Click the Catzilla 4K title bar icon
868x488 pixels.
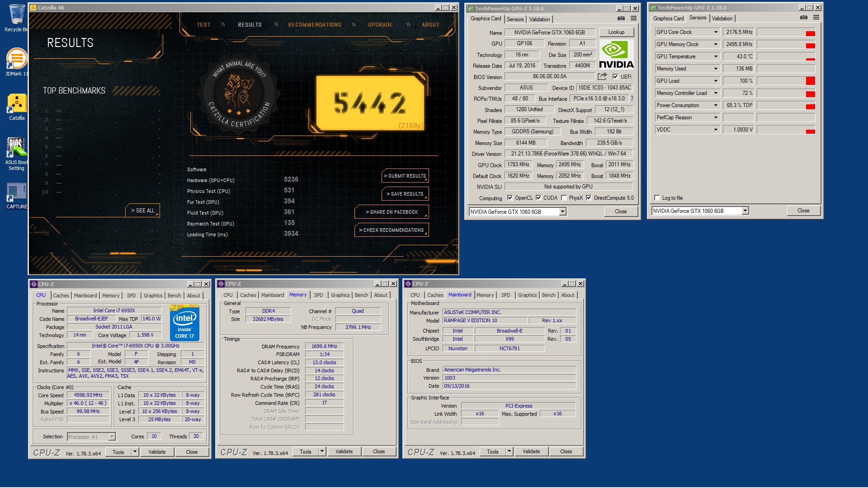click(33, 8)
